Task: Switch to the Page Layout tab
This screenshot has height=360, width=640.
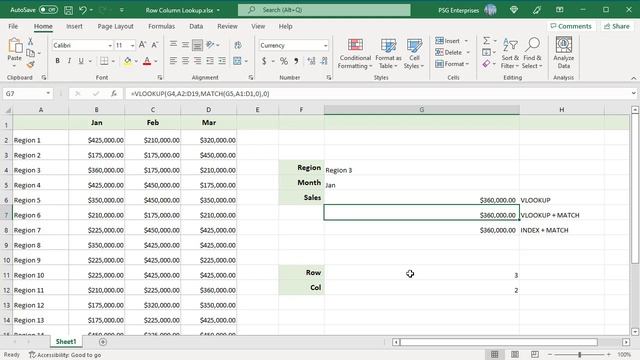Action: (x=116, y=26)
